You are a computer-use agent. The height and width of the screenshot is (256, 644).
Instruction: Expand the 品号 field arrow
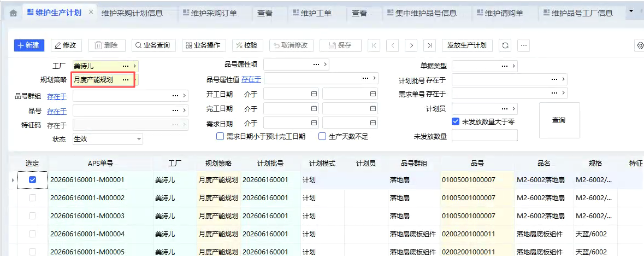185,110
